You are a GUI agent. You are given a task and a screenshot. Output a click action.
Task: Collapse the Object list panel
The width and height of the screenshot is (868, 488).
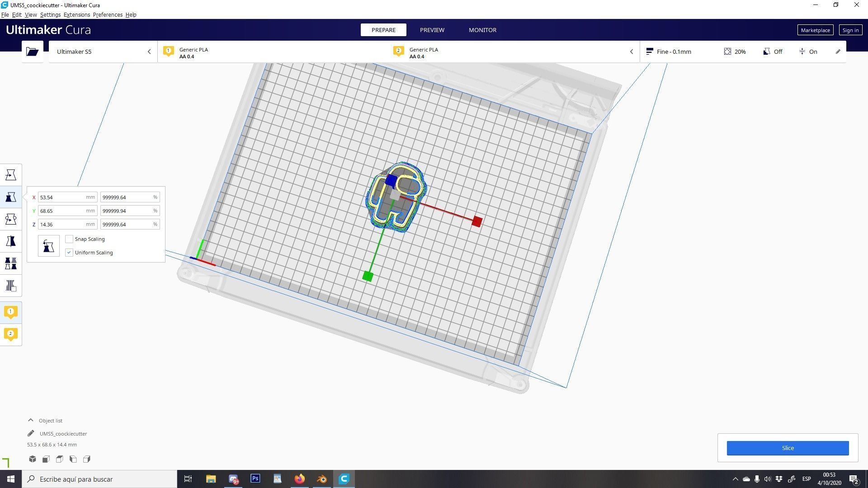point(31,420)
